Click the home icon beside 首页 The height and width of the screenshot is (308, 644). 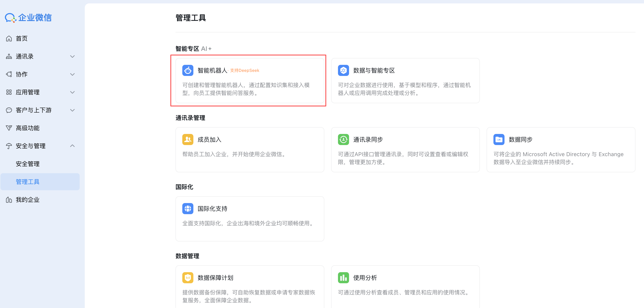(9, 38)
